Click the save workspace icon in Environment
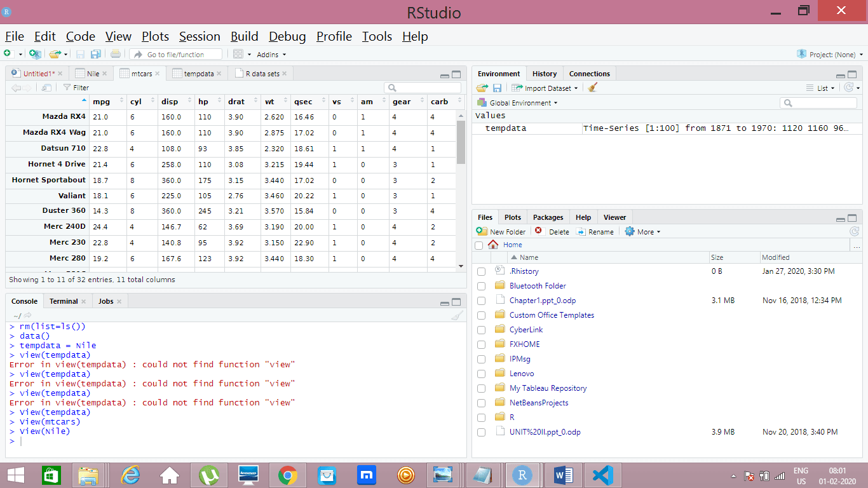868x488 pixels. coord(497,88)
